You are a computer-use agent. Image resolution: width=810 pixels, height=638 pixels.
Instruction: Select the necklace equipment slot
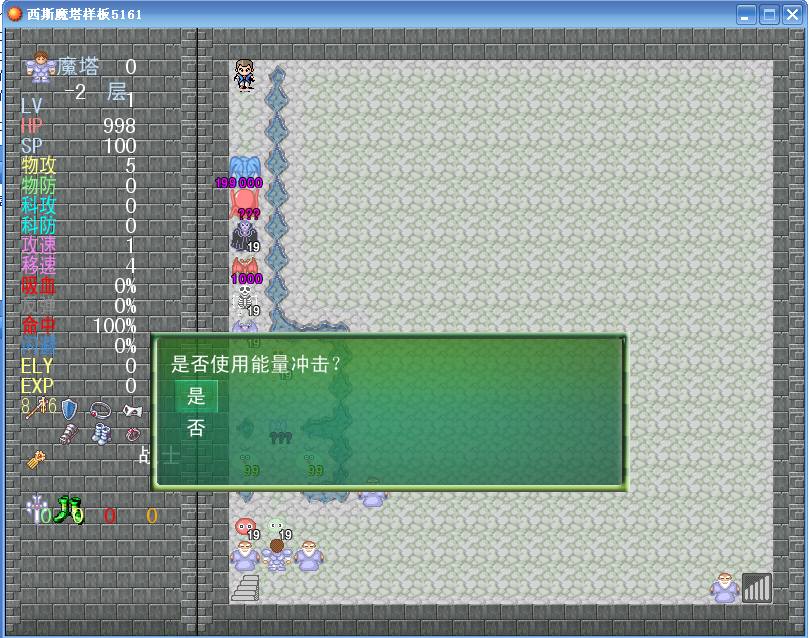tap(100, 410)
